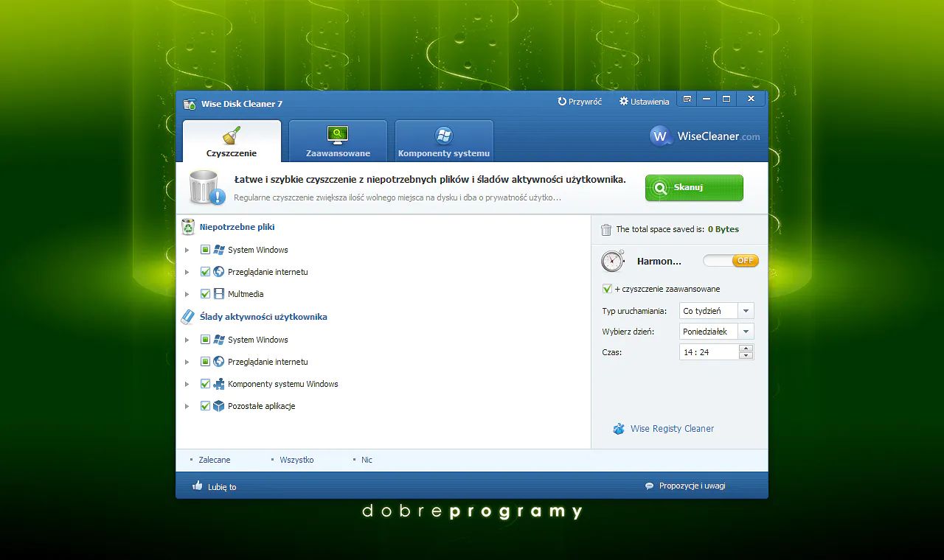This screenshot has width=944, height=560.
Task: Click the eraser icon beside Ślady aktywności użytkownika
Action: point(188,317)
